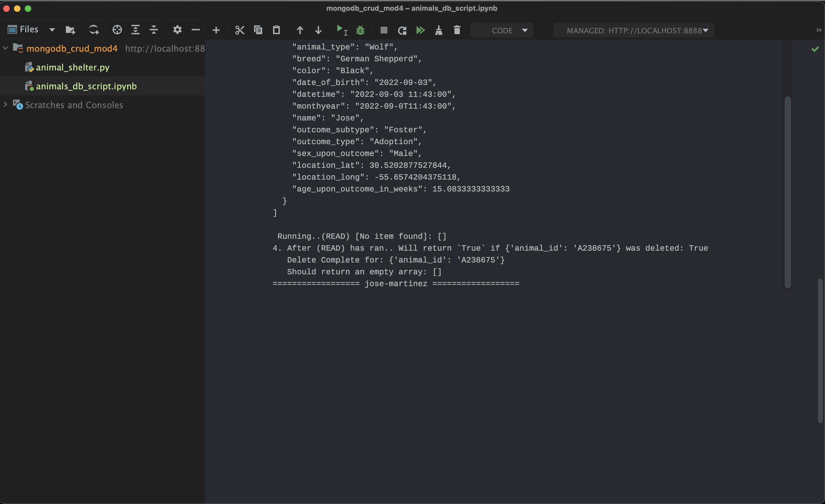Run all cells in the notebook

(421, 30)
